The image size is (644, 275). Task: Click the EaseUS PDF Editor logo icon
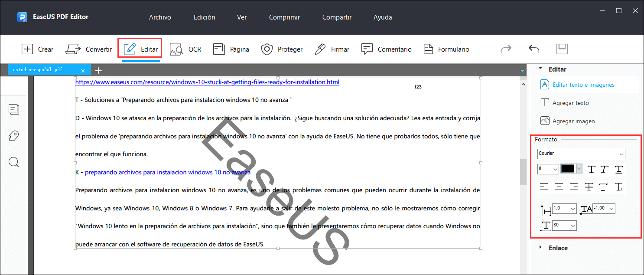pos(23,17)
